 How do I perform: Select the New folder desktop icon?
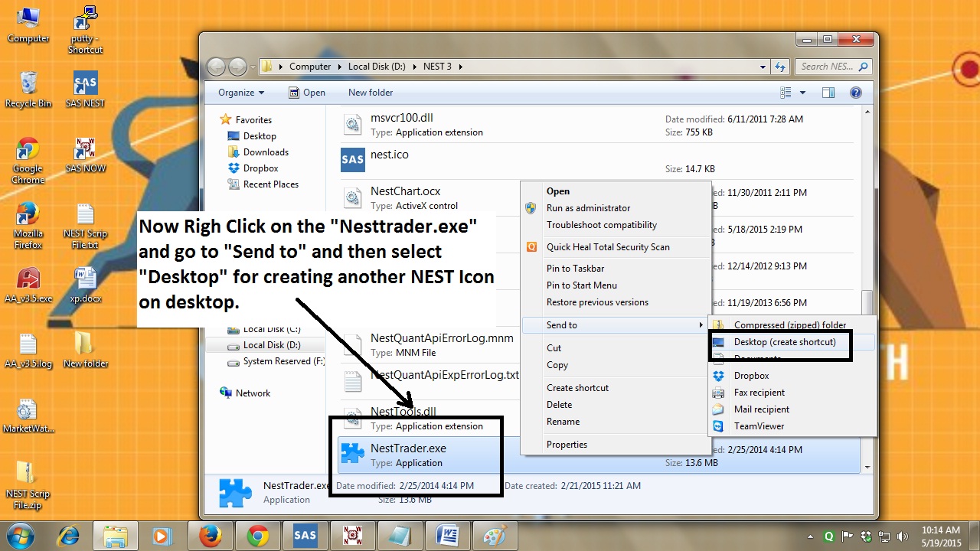[85, 350]
